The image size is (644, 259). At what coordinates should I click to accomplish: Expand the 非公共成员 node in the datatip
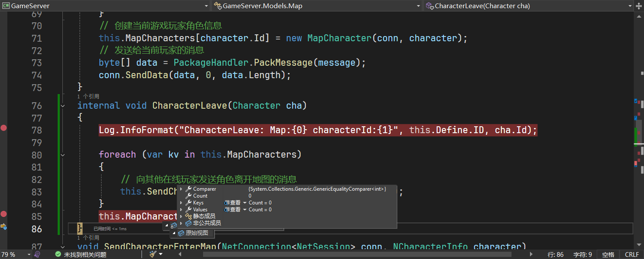181,223
